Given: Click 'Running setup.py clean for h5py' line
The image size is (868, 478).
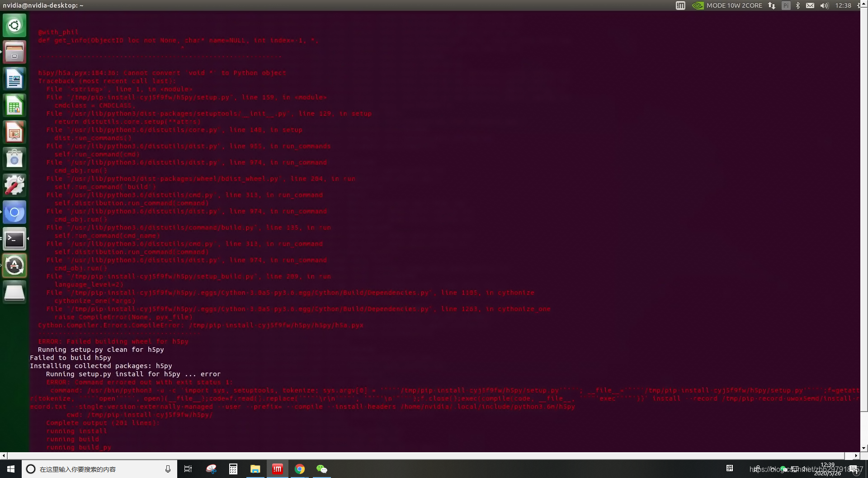Looking at the screenshot, I should [101, 350].
